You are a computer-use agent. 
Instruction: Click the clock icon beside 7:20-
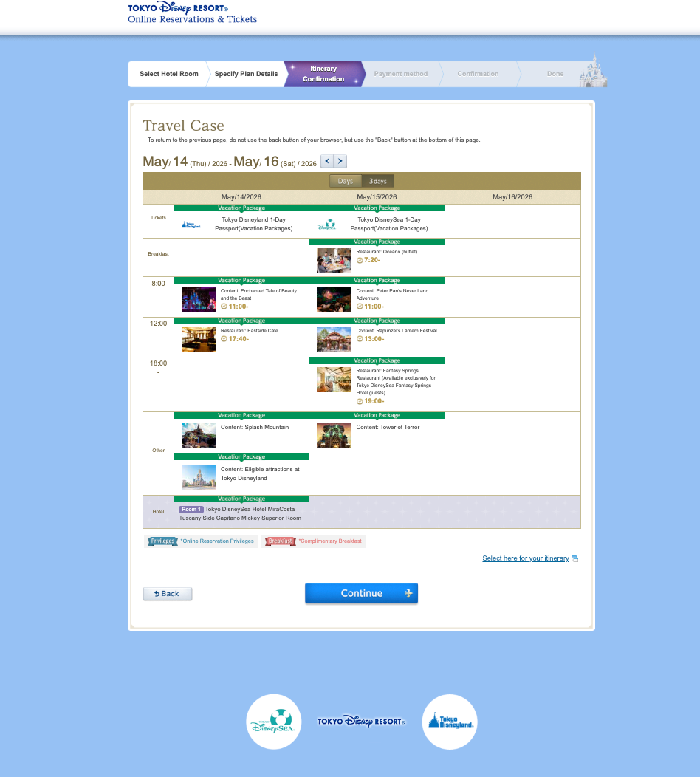360,260
